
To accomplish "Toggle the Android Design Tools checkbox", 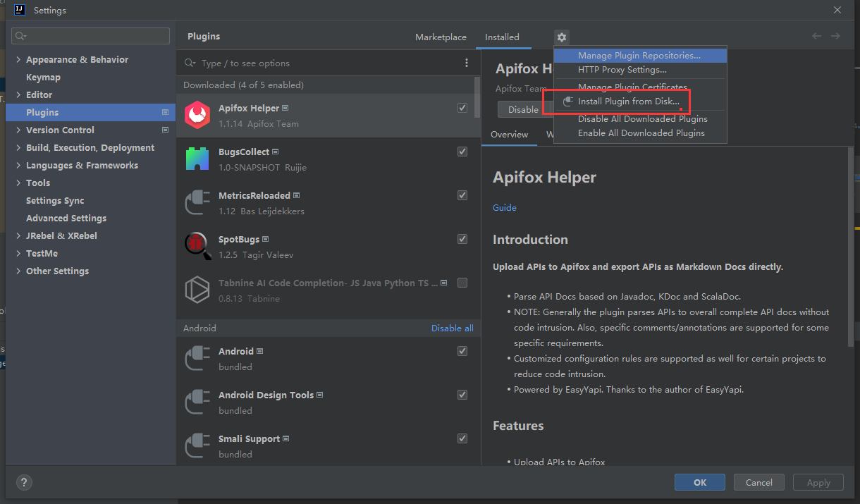I will tap(462, 395).
